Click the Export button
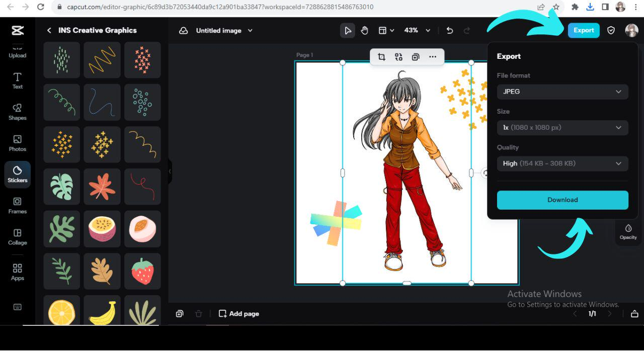The height and width of the screenshot is (362, 644). (x=584, y=30)
